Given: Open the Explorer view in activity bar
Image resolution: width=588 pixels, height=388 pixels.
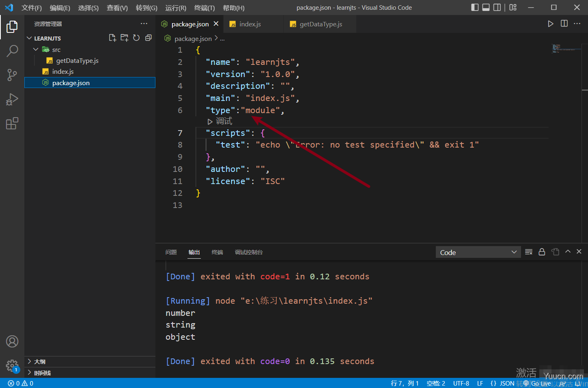Looking at the screenshot, I should click(12, 27).
